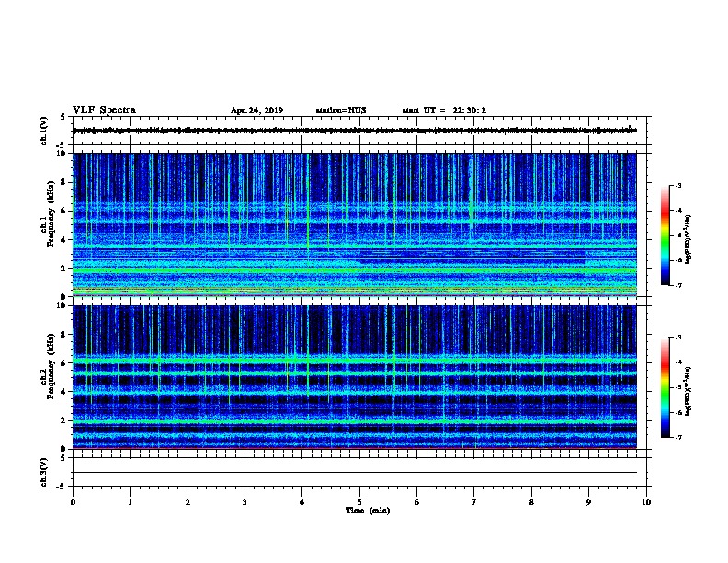Viewport: 728px width, 563px height.
Task: Click the start UT 22:30:2 text
Action: pos(444,110)
